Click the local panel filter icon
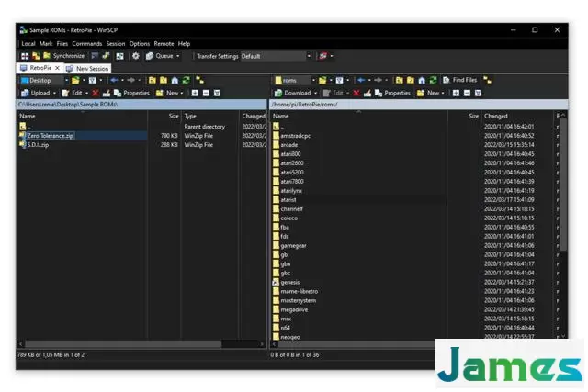Viewport: 588px width, 392px height. (x=92, y=80)
